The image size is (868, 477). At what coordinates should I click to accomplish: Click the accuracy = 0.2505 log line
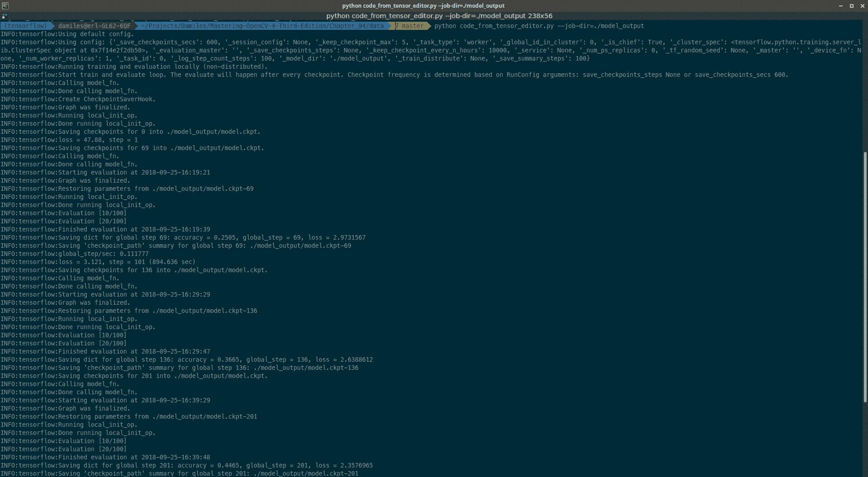tap(183, 237)
